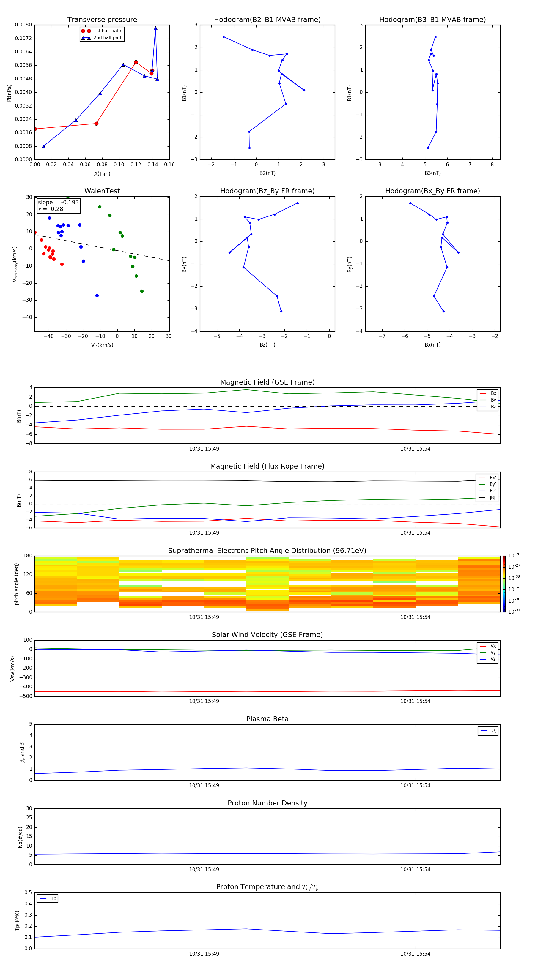Click the "Bz(nT)" x-axis label
This screenshot has width=535, height=980.
pos(267,345)
